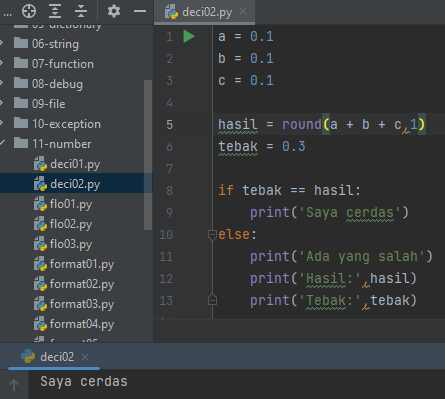This screenshot has width=445, height=399.
Task: Toggle fold marker at line 13
Action: pyautogui.click(x=212, y=300)
